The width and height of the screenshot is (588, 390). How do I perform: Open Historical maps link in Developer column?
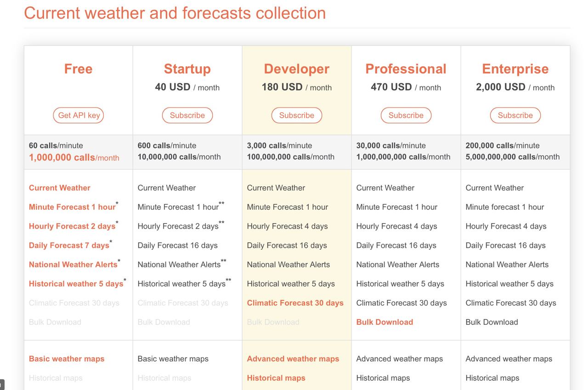tap(276, 378)
